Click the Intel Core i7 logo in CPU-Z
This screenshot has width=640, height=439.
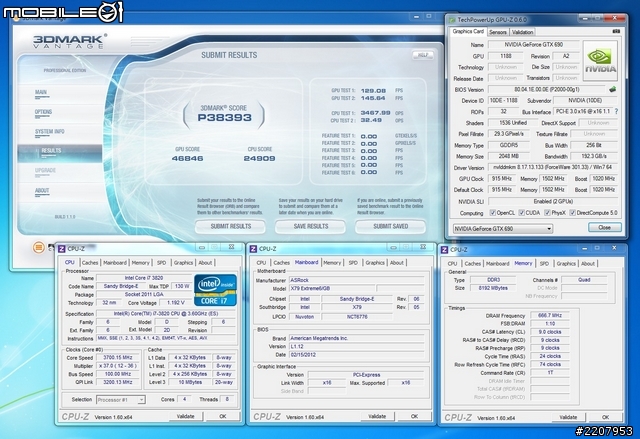pyautogui.click(x=216, y=290)
